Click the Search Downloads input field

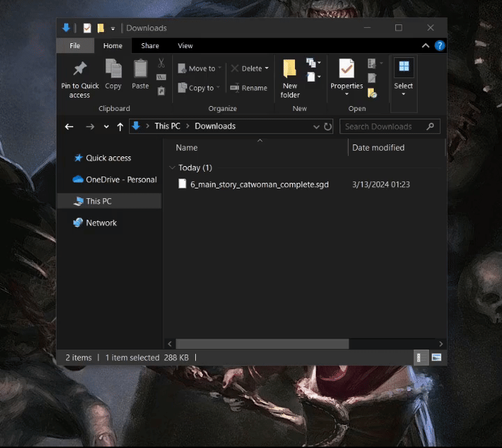pyautogui.click(x=382, y=126)
